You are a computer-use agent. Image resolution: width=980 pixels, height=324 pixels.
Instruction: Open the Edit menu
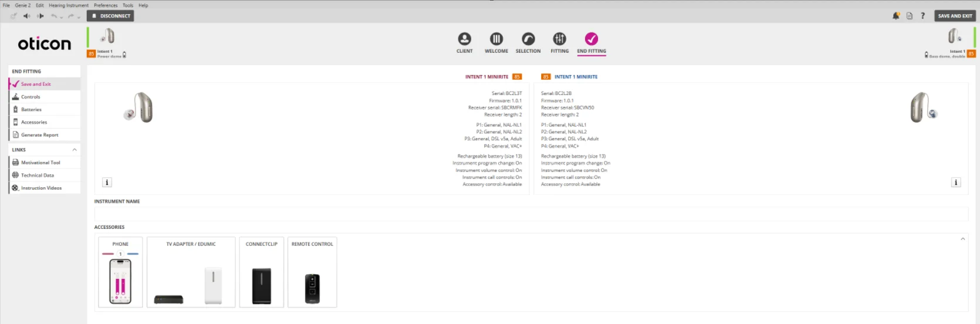(x=40, y=5)
